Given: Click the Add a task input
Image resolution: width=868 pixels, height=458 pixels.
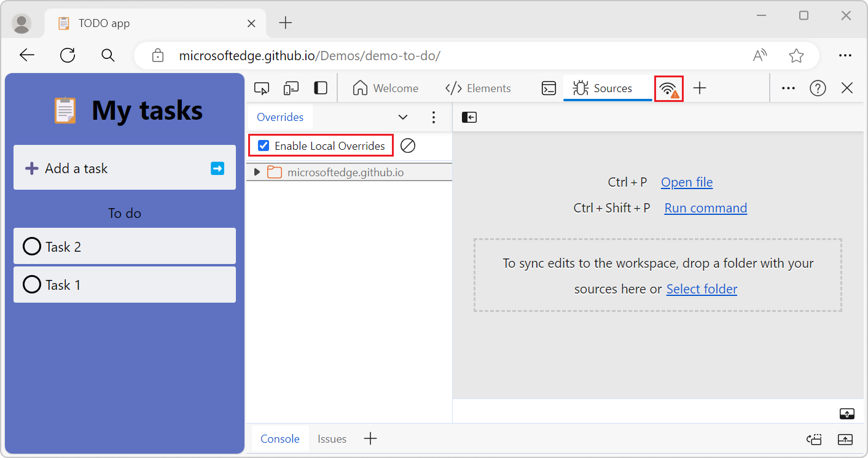Looking at the screenshot, I should coord(125,168).
